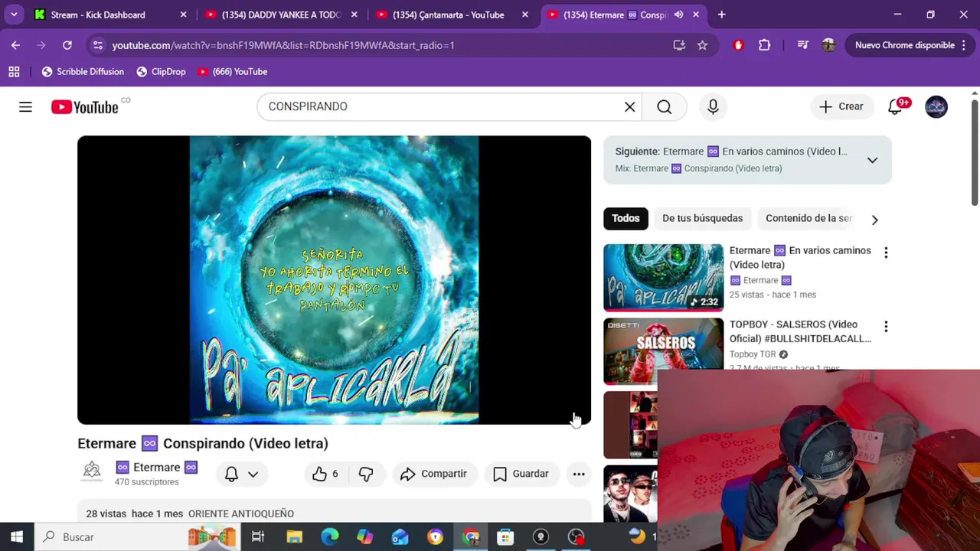980x551 pixels.
Task: Open Windows Start menu
Action: (x=17, y=537)
